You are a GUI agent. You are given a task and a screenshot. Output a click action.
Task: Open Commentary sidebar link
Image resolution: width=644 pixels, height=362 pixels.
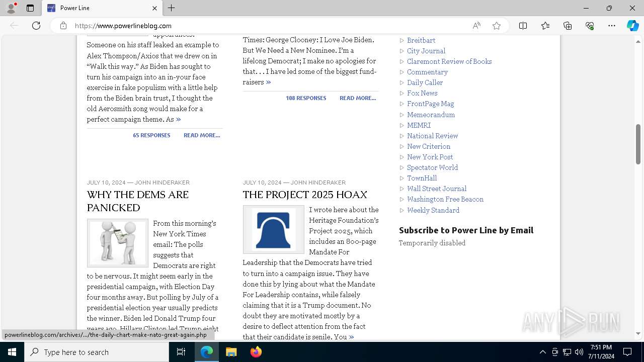point(427,72)
